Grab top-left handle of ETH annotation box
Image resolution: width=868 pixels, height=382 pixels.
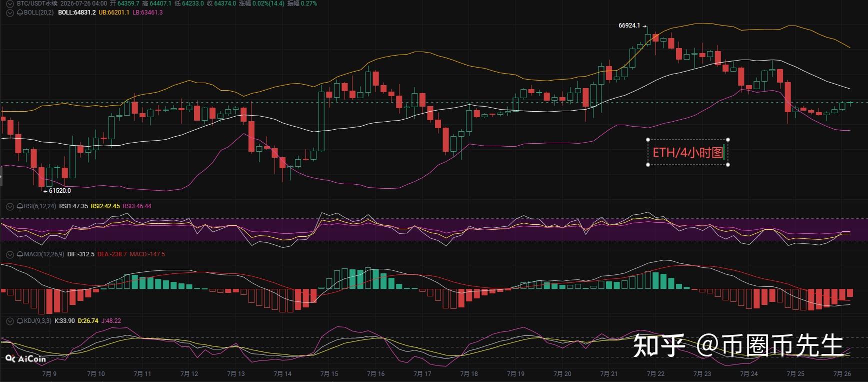tap(648, 140)
